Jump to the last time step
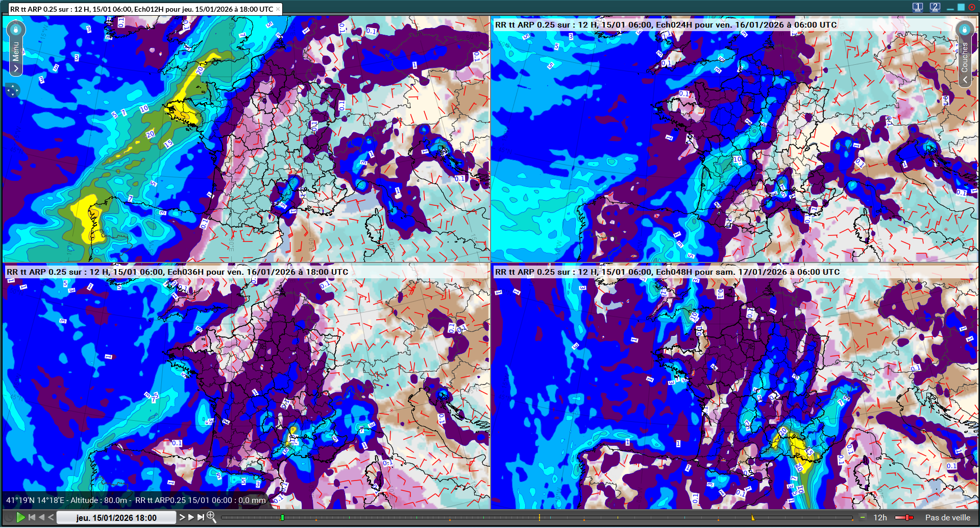Viewport: 980px width, 528px height. pyautogui.click(x=201, y=517)
